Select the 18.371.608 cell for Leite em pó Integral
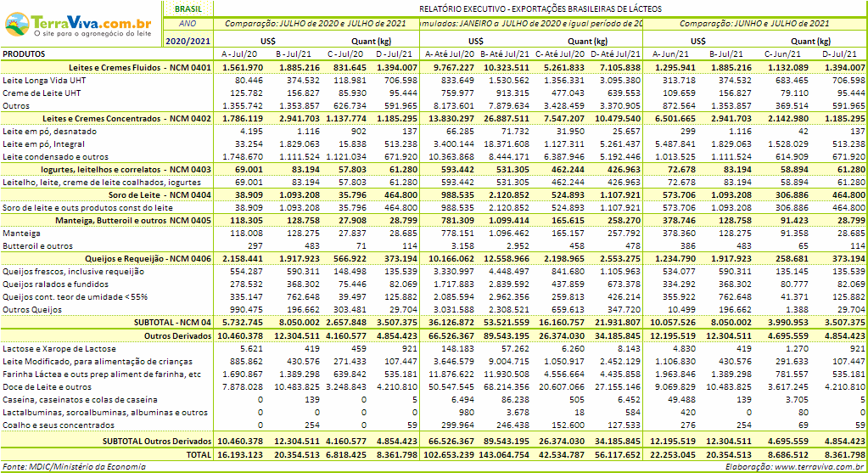 [x=506, y=144]
